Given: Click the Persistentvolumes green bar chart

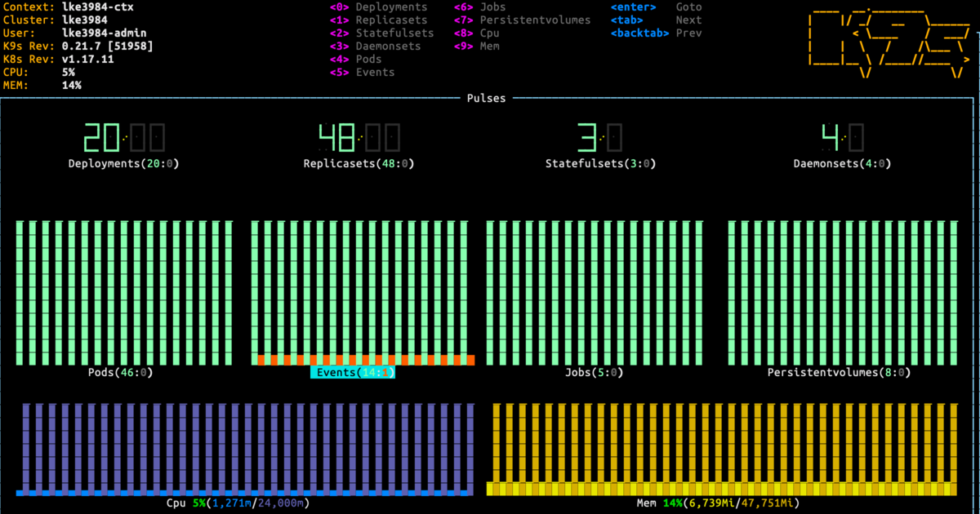Looking at the screenshot, I should click(842, 291).
